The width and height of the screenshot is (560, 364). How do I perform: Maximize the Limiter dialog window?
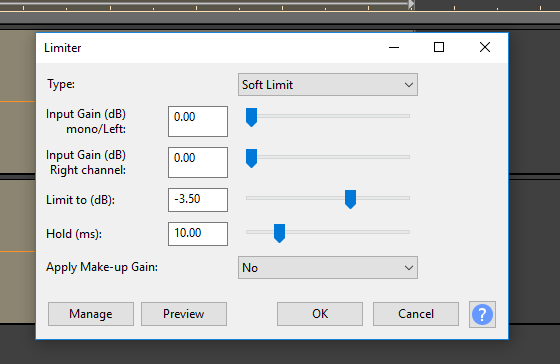pyautogui.click(x=439, y=47)
